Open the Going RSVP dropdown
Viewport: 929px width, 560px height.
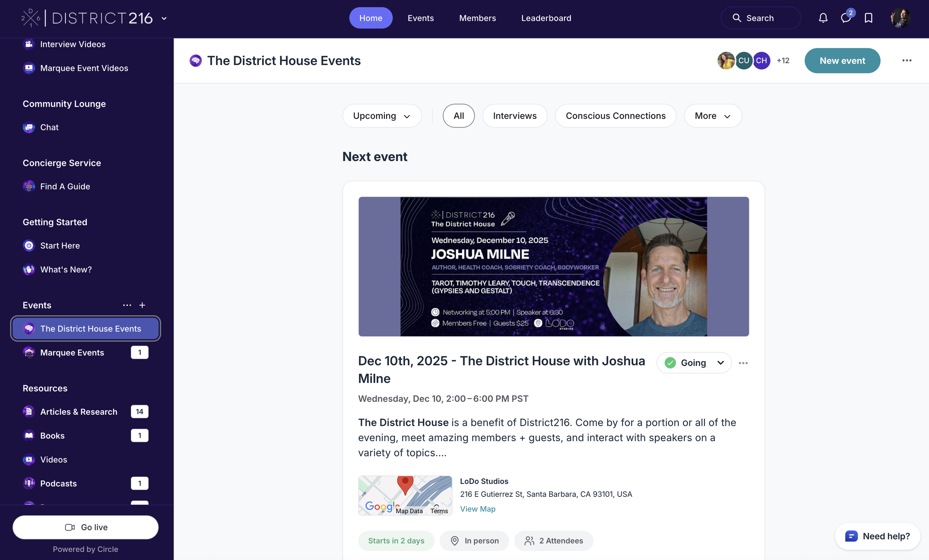coord(694,363)
